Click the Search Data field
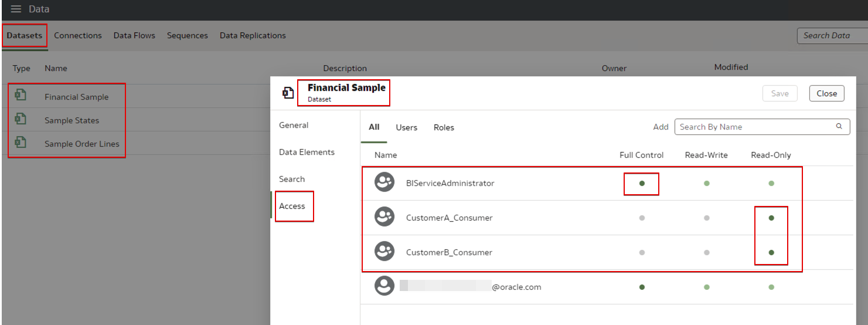 (831, 35)
